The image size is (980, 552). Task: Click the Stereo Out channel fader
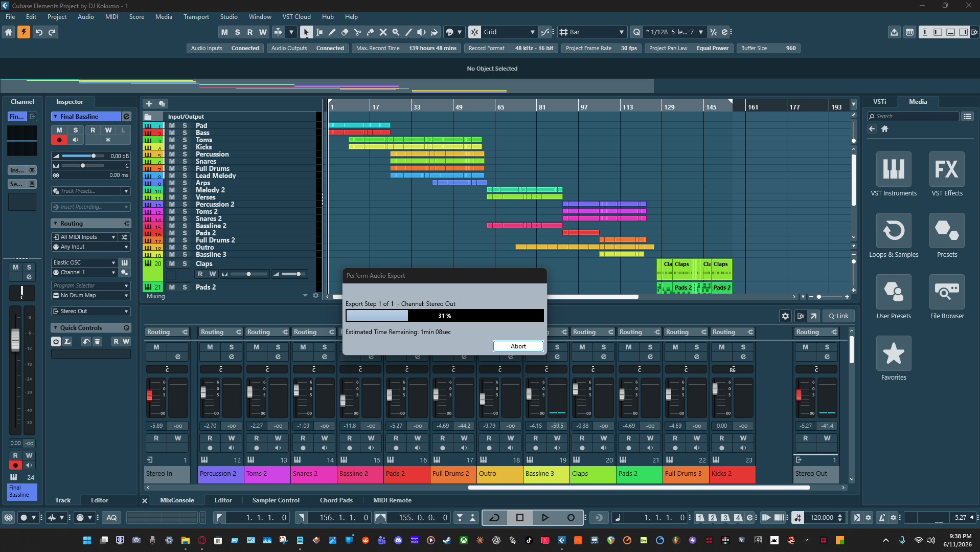799,395
